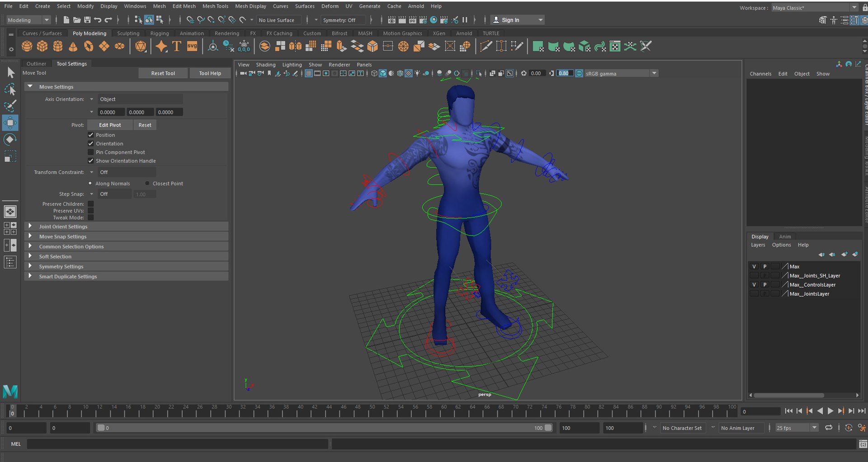Open the viewport Shading menu
The width and height of the screenshot is (868, 462).
[x=266, y=65]
